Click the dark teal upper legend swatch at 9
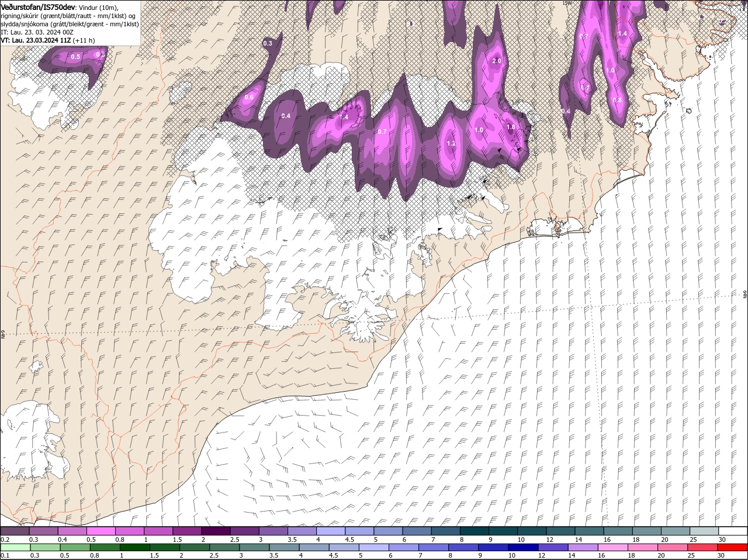The width and height of the screenshot is (748, 560). click(503, 531)
